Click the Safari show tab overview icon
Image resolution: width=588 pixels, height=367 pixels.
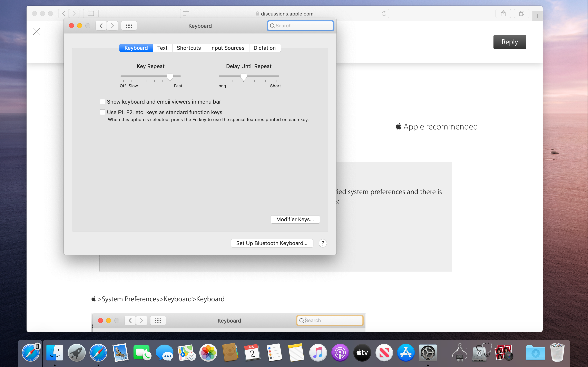point(521,13)
